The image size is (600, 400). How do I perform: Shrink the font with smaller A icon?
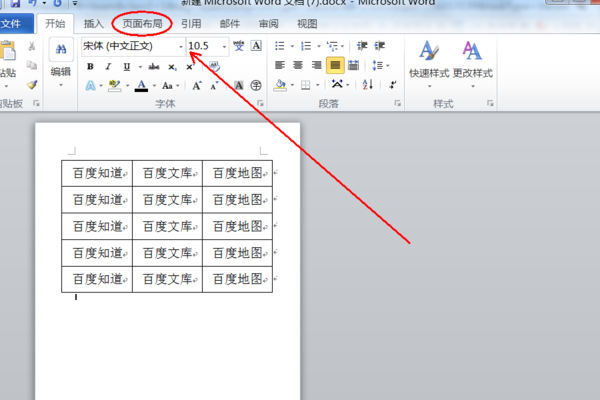pos(214,85)
